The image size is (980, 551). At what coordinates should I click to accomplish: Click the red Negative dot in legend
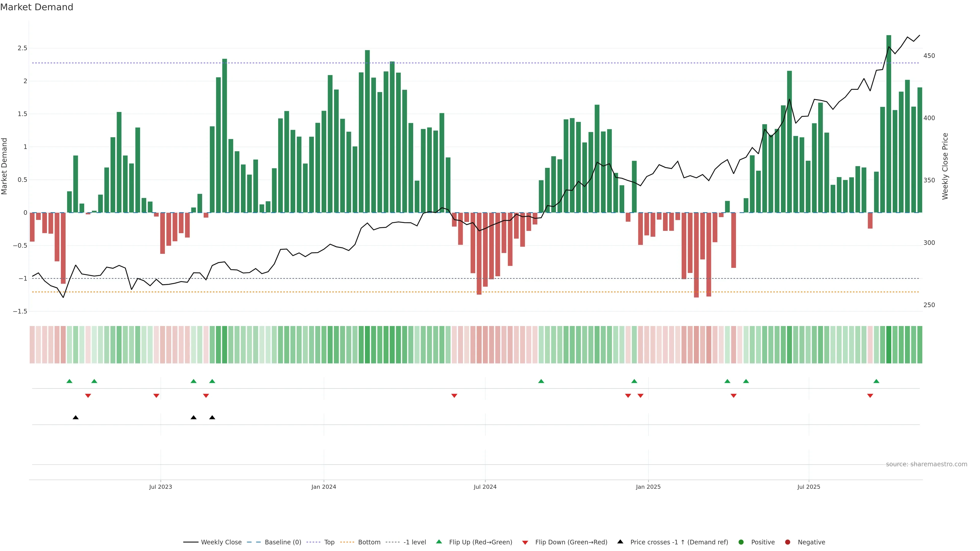[x=788, y=542]
